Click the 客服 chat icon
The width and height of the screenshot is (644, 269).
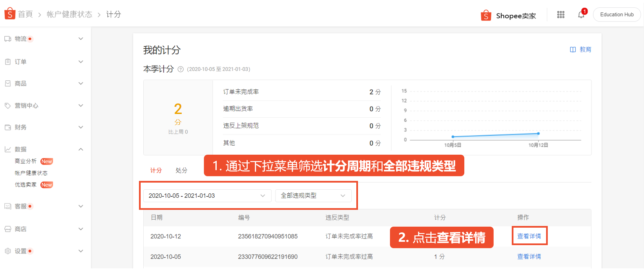pos(8,206)
